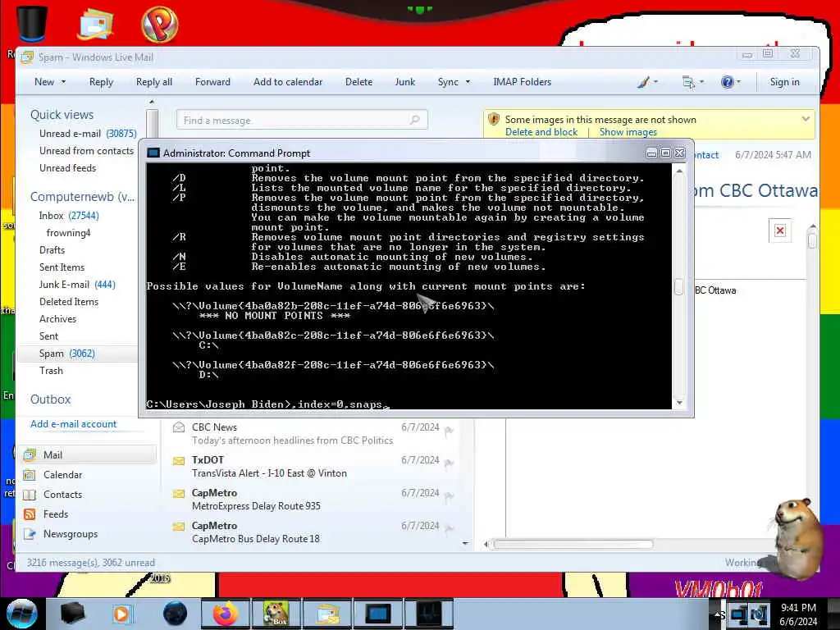Click the reading pane horizontal scrollbar thumb
Screen dimensions: 840x630
click(573, 545)
